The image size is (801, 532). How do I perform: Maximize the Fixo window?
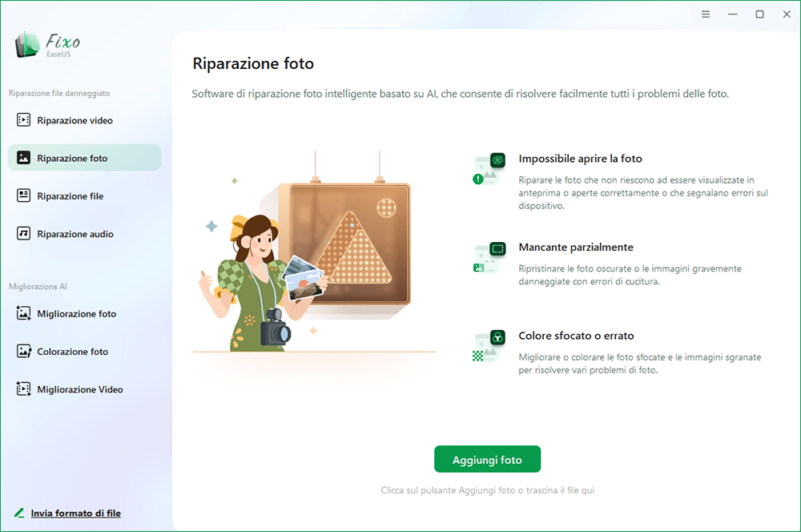759,14
